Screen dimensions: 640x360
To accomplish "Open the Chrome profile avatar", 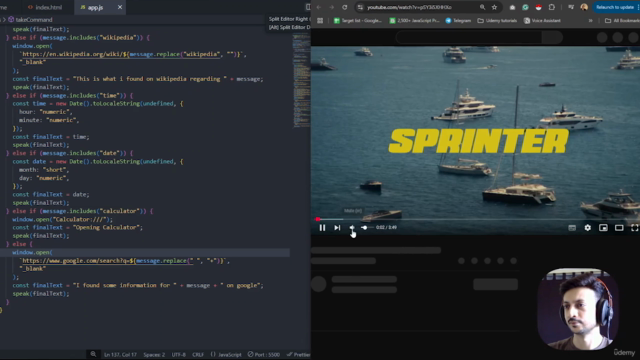I will pyautogui.click(x=584, y=7).
